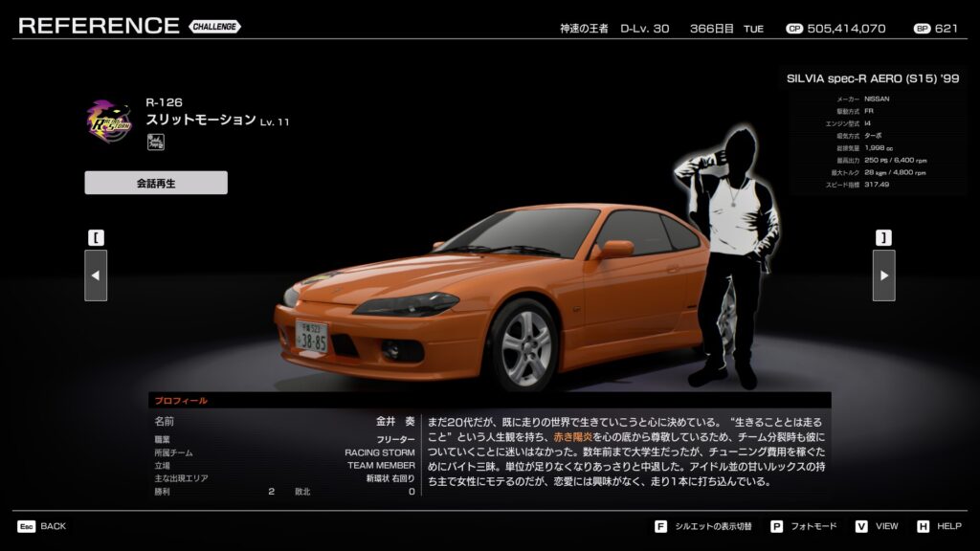Viewport: 980px width, 551px height.
Task: Select the CHALLENGE mode badge
Action: coord(214,27)
